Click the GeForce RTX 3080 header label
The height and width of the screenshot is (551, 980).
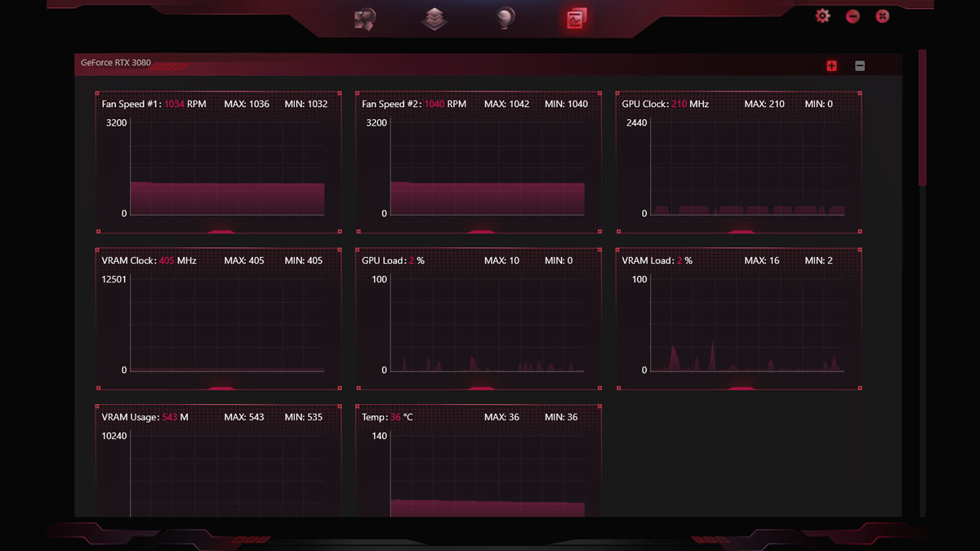pyautogui.click(x=116, y=63)
